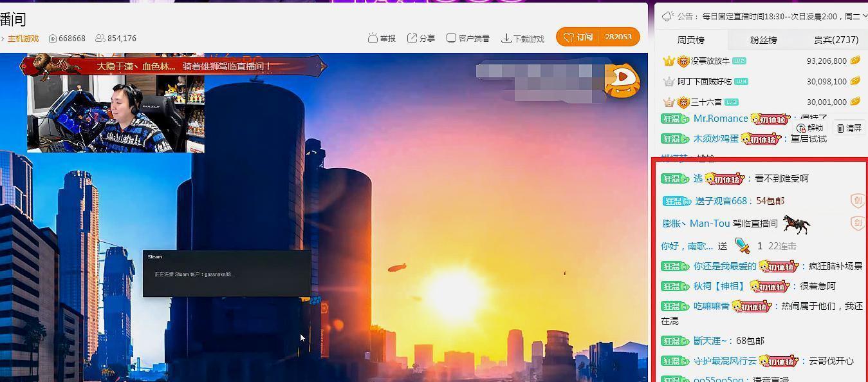Screen dimensions: 868x382
Task: Click the sword gift icon in chat
Action: point(742,245)
